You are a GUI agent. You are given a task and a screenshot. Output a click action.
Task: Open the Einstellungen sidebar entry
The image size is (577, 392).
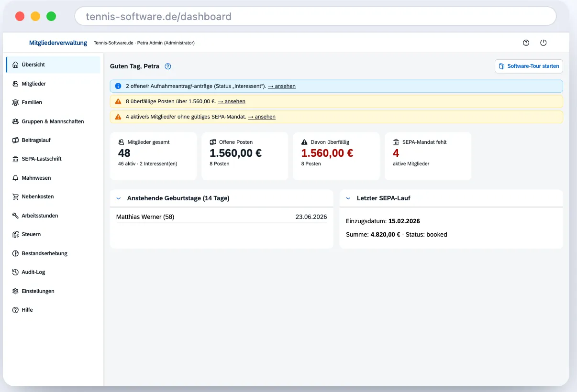pyautogui.click(x=53, y=291)
